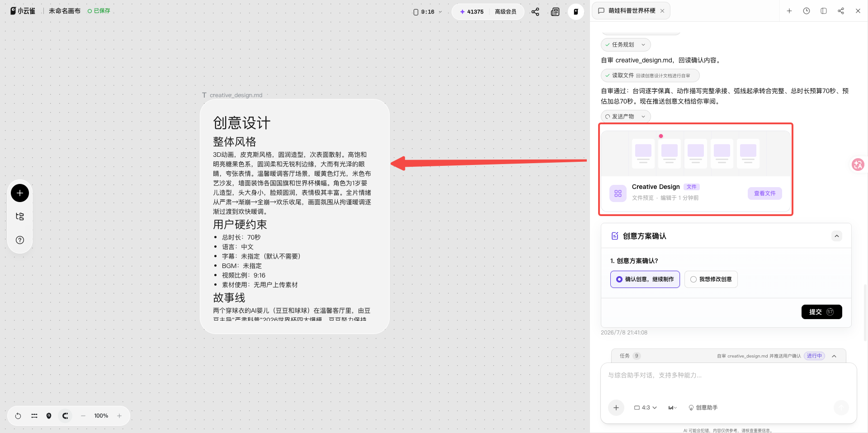868x433 pixels.
Task: Open the document list icon beside share
Action: 555,12
